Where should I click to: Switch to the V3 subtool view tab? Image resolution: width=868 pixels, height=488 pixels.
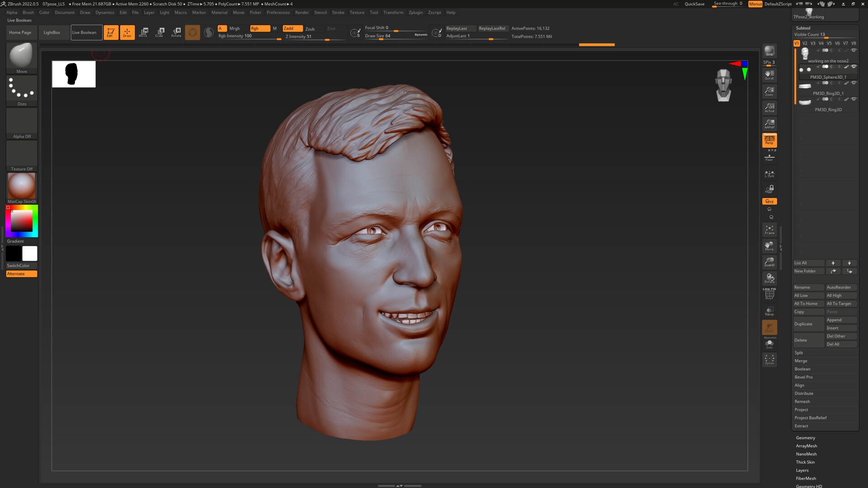813,43
